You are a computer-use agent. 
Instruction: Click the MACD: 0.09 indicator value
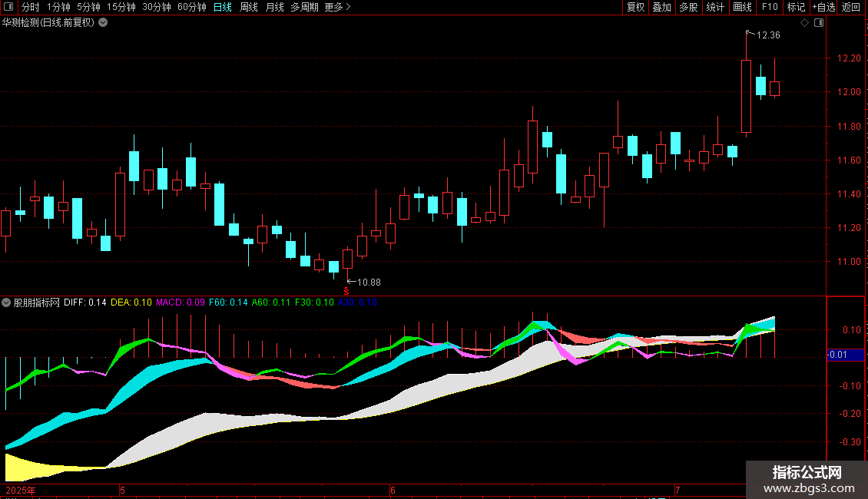tap(181, 302)
